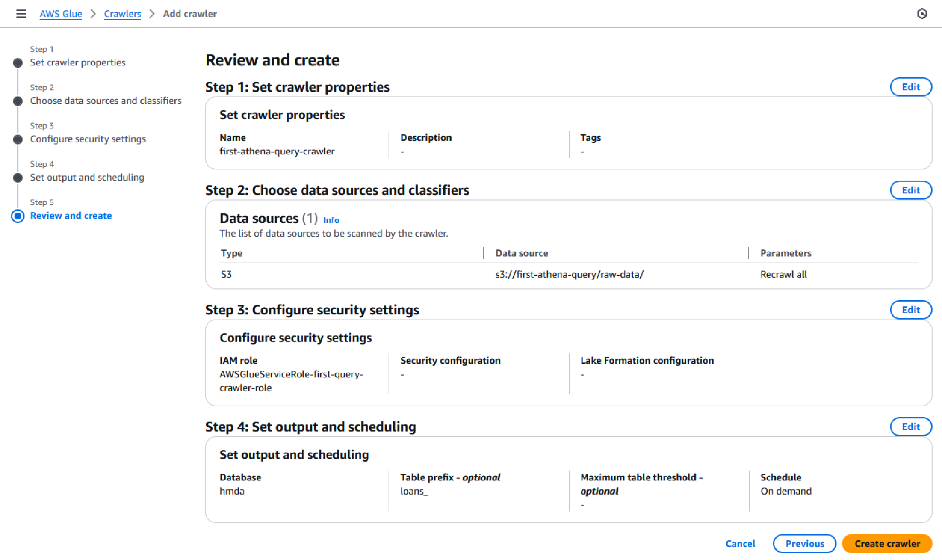
Task: Open the navigation hamburger menu
Action: click(21, 14)
